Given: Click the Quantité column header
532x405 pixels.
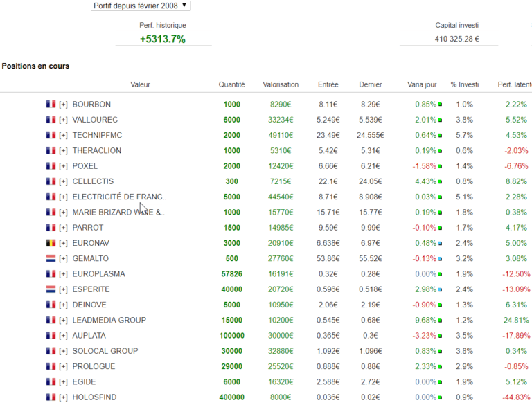Looking at the screenshot, I should pos(231,84).
